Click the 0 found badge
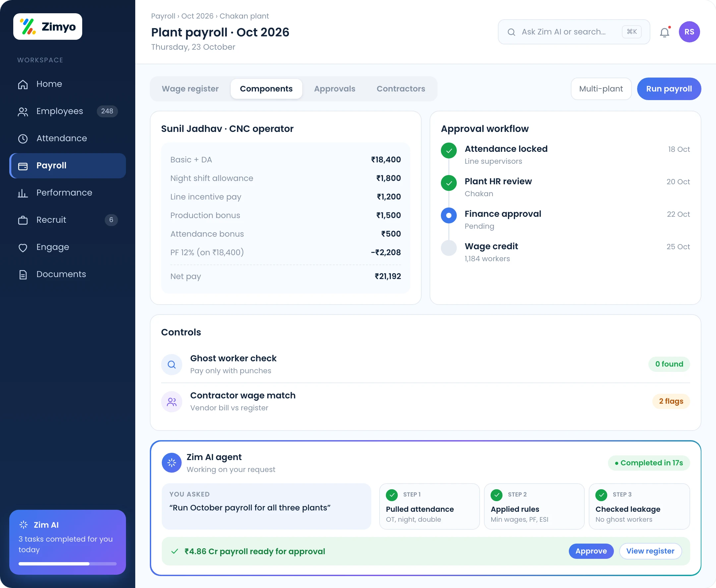716x588 pixels. coord(669,364)
